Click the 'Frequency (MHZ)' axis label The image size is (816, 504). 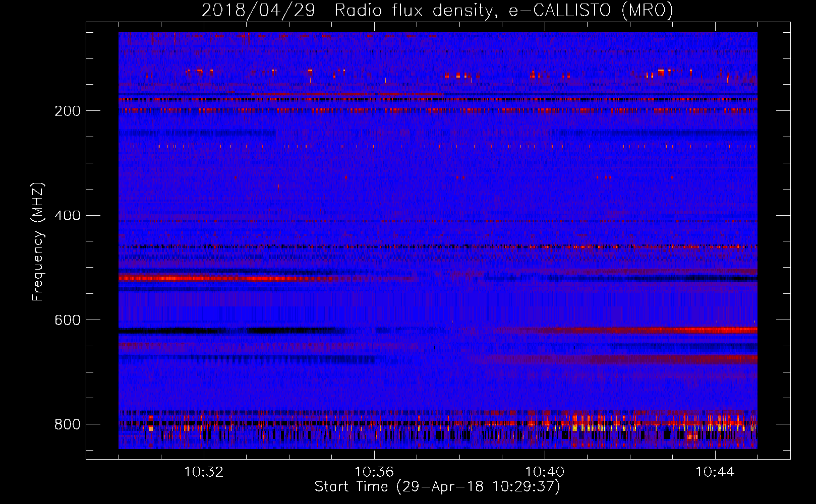(x=38, y=241)
